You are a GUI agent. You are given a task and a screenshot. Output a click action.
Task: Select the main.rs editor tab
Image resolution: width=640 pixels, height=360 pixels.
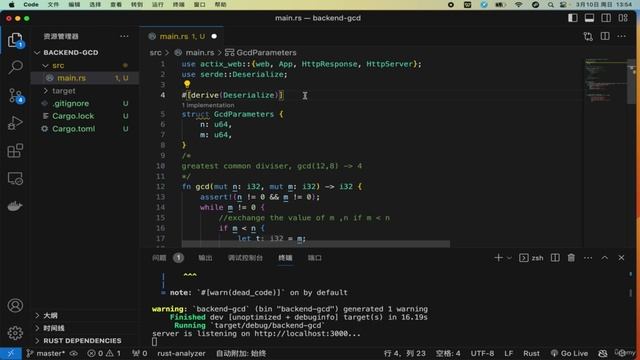pyautogui.click(x=182, y=36)
